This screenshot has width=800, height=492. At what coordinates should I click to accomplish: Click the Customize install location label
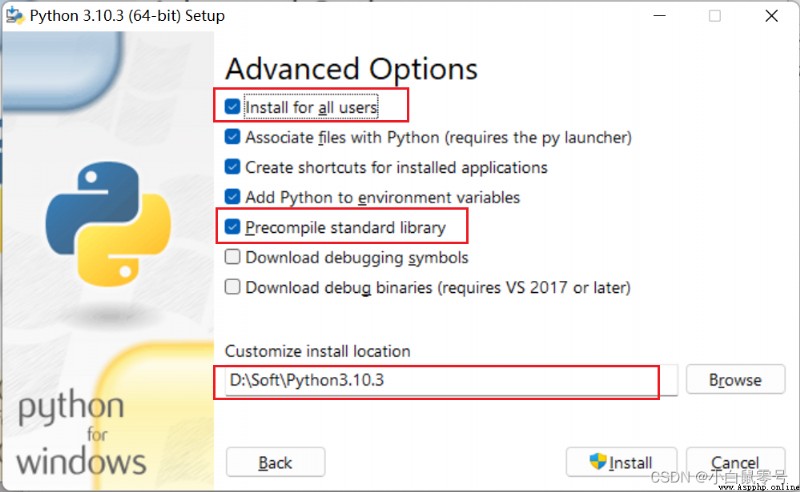[x=317, y=351]
